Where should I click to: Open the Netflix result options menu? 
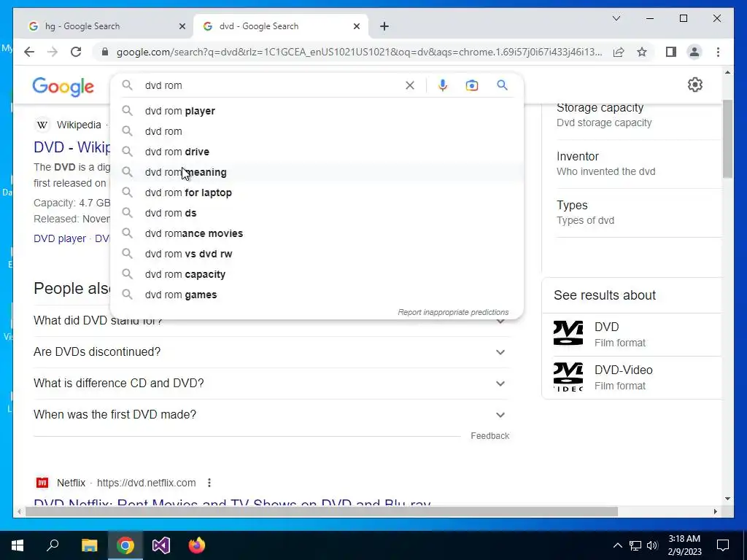click(x=209, y=483)
